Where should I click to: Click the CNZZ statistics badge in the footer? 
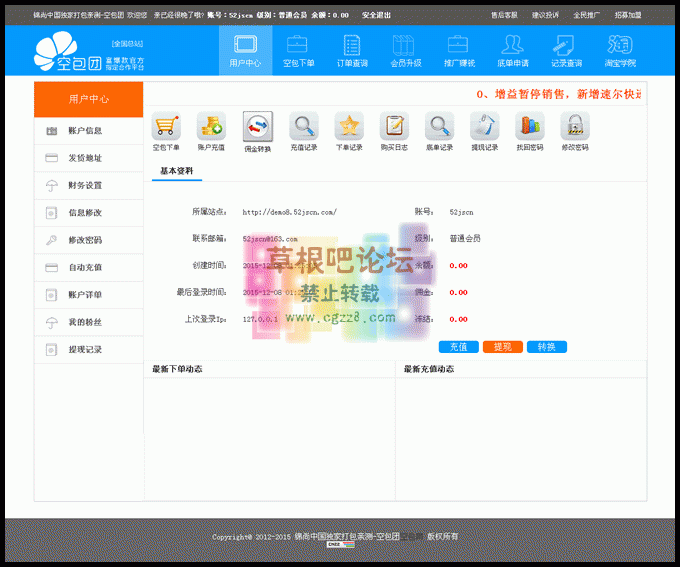click(340, 544)
